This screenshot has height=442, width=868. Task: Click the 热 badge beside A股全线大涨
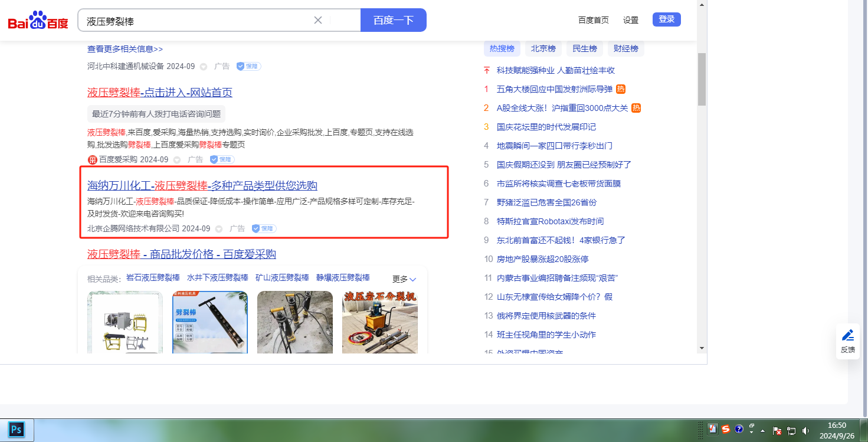coord(636,108)
